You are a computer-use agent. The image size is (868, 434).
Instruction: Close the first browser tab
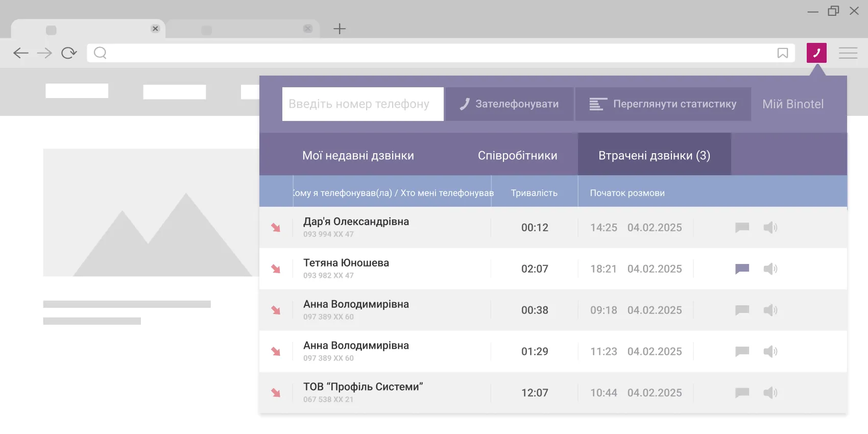(155, 29)
